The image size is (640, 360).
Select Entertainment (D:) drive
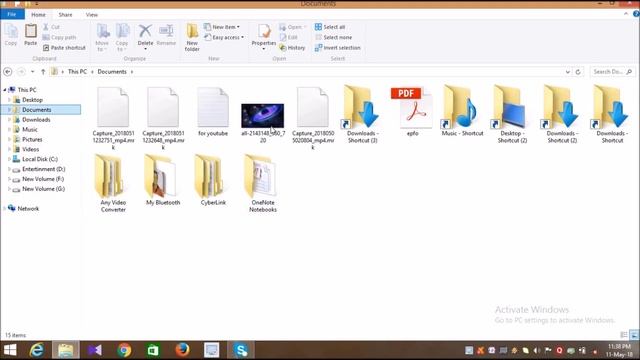(x=43, y=169)
